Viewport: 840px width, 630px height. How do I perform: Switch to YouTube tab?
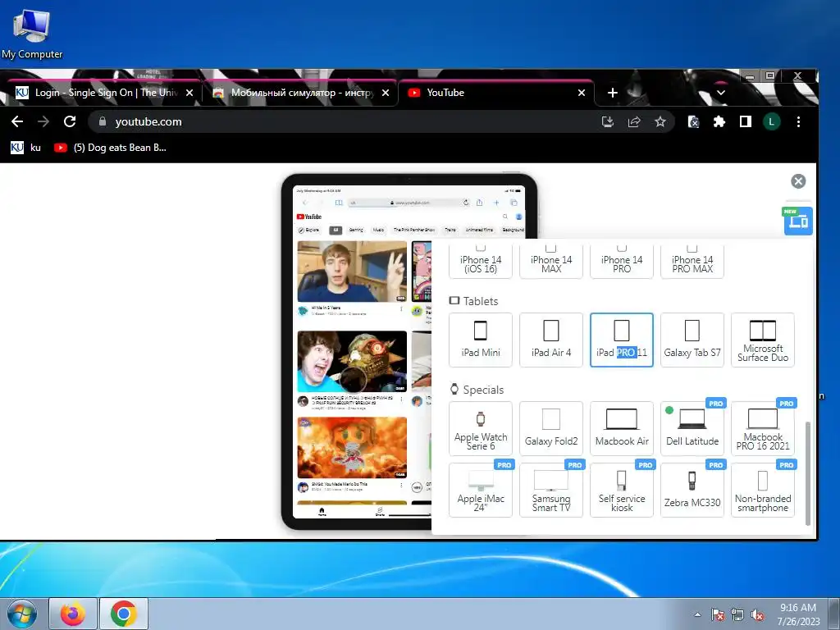(x=495, y=93)
